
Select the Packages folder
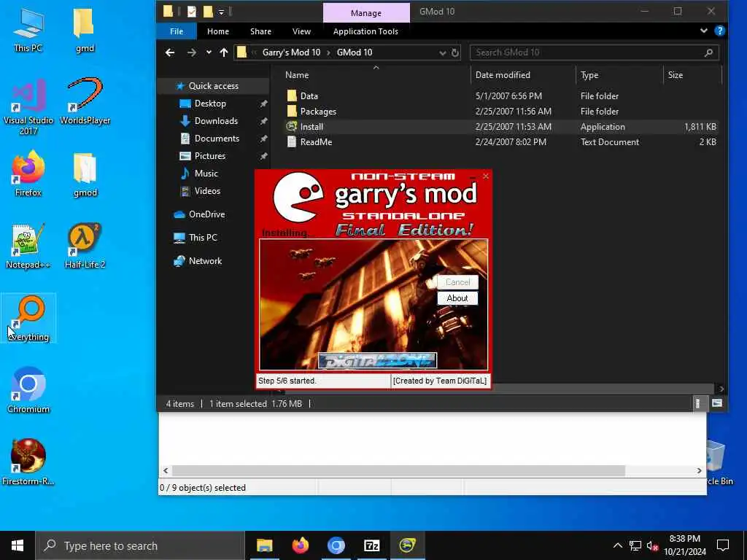pos(318,112)
